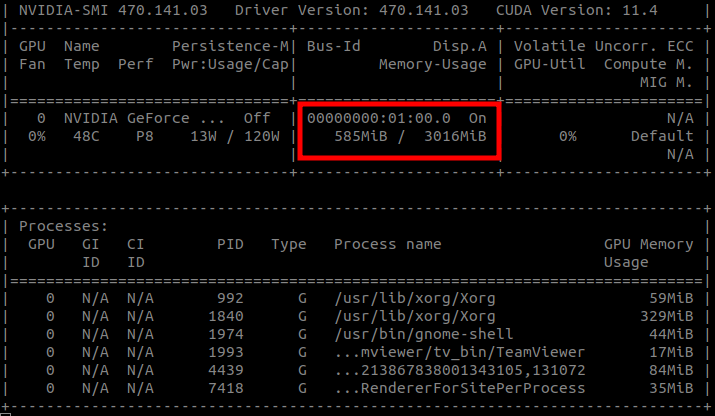
Task: Click the NVIDIA GeForce ... GPU name
Action: coord(144,118)
